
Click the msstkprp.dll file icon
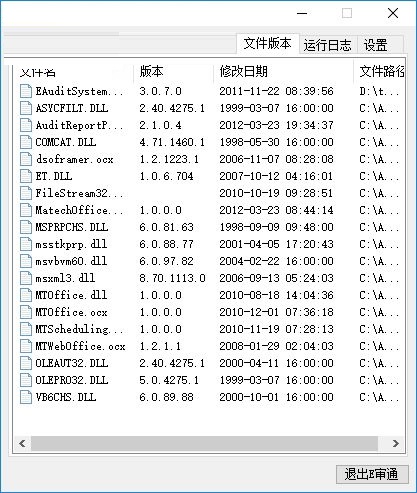tap(26, 244)
